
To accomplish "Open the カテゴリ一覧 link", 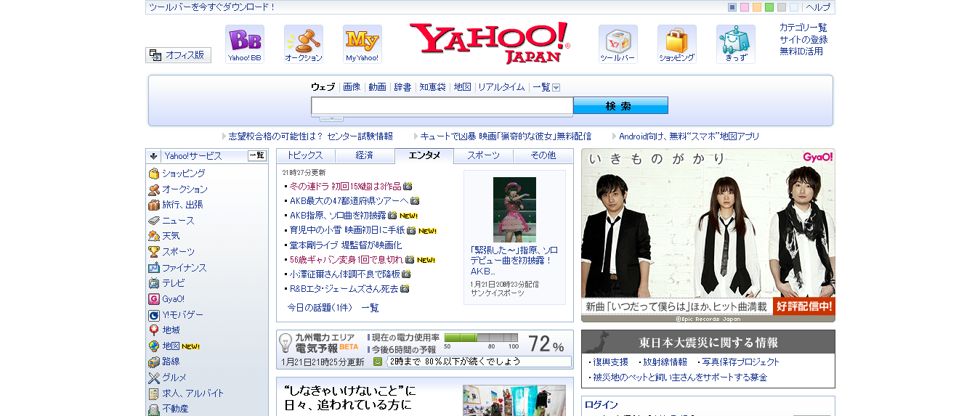I will (803, 28).
